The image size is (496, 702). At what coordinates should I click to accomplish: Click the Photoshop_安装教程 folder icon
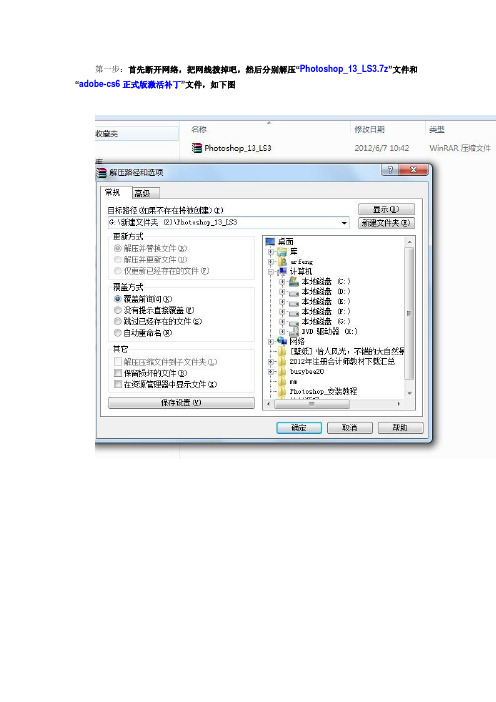point(282,391)
